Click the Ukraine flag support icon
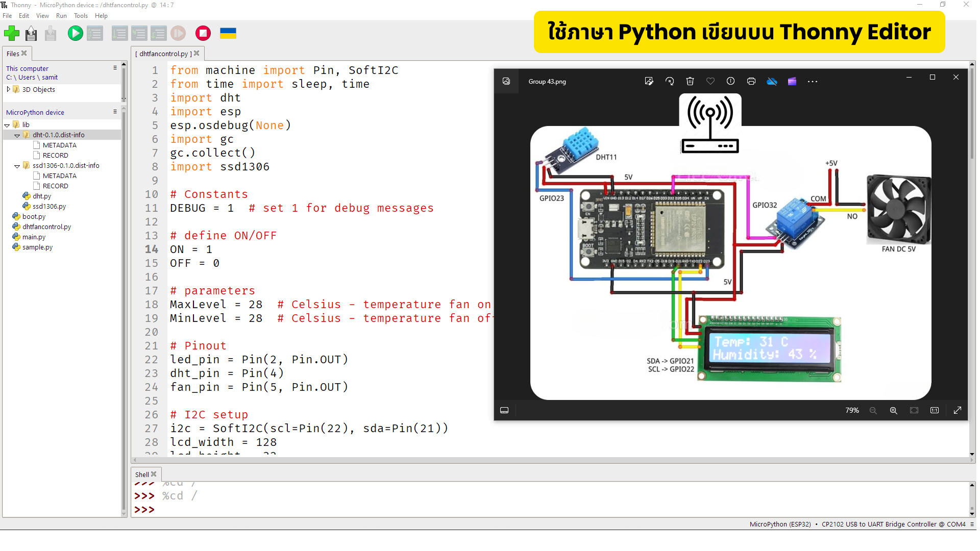This screenshot has width=980, height=551. click(228, 34)
